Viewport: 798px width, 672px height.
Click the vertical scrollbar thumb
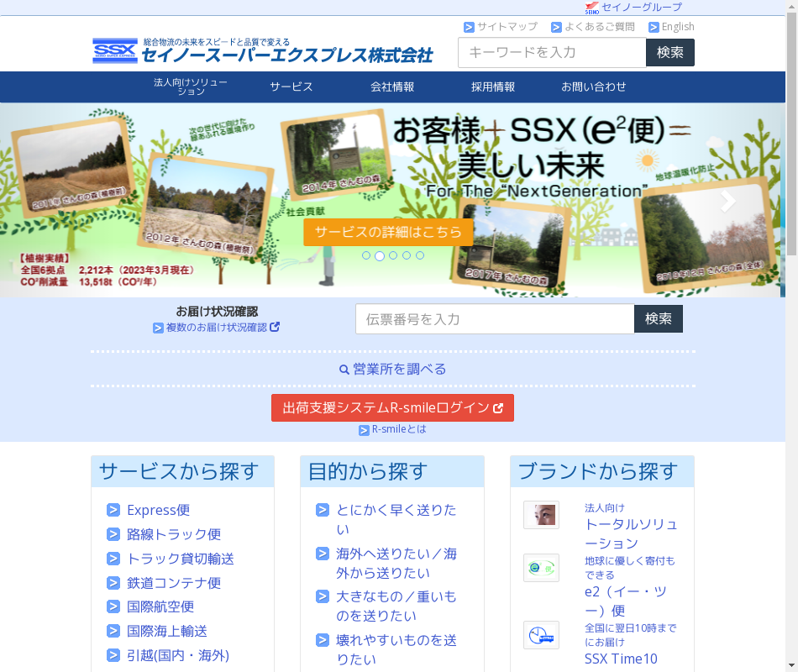[791, 134]
